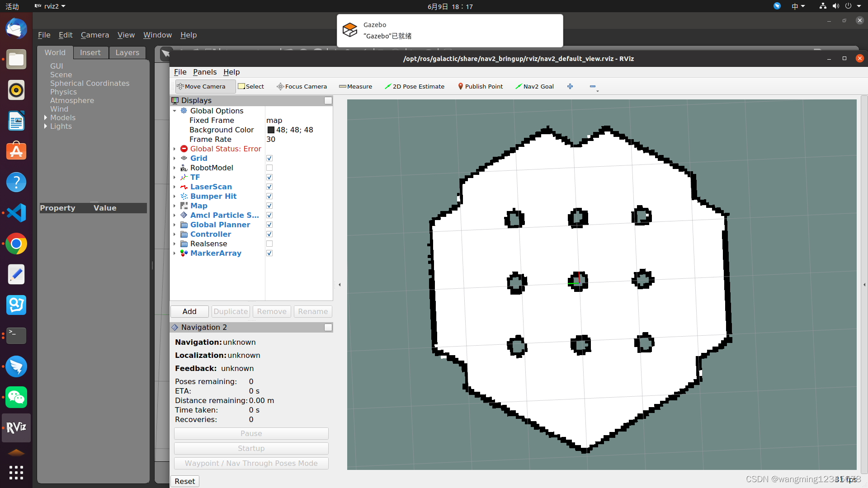Click the Add display button
This screenshot has height=488, width=868.
(x=189, y=311)
